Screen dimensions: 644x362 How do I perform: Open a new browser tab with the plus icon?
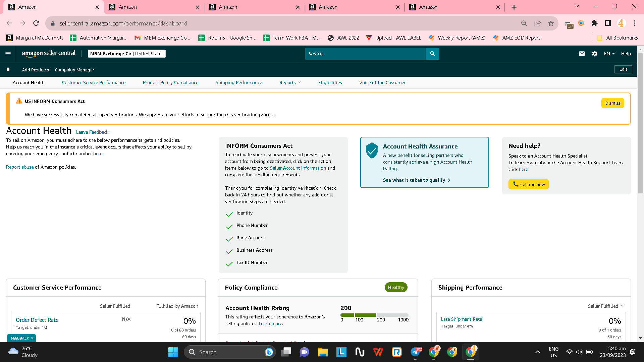pyautogui.click(x=514, y=7)
